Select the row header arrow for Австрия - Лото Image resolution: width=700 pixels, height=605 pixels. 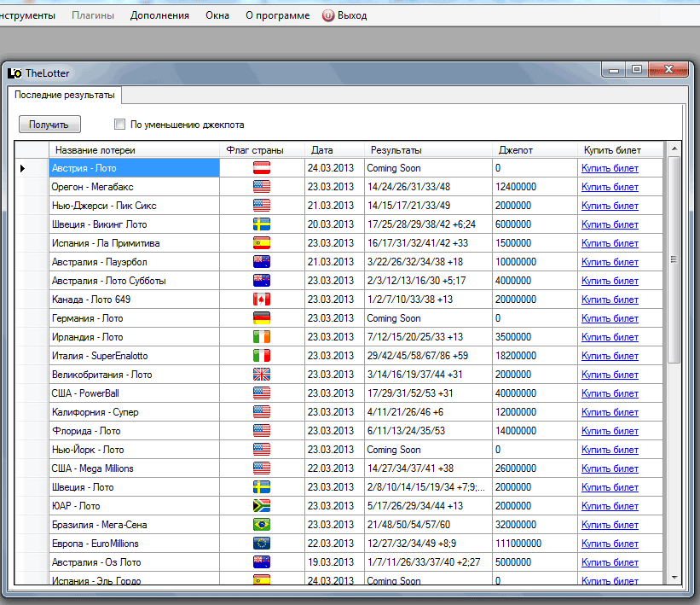[x=32, y=168]
